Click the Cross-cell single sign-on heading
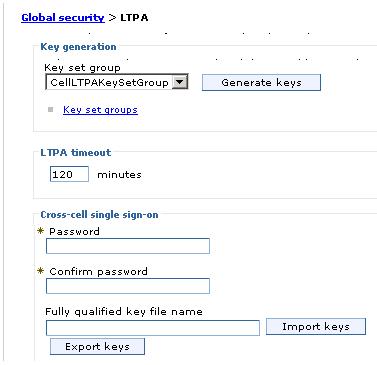This screenshot has height=365, width=377. point(99,215)
